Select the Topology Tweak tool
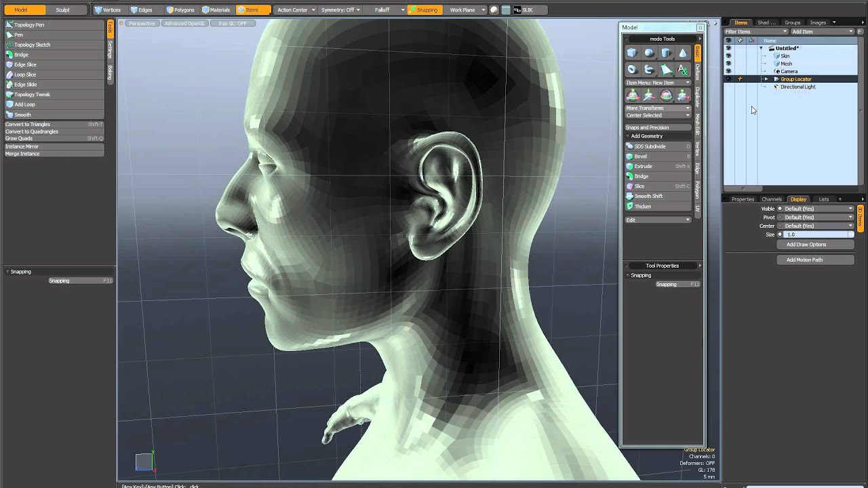 54,94
